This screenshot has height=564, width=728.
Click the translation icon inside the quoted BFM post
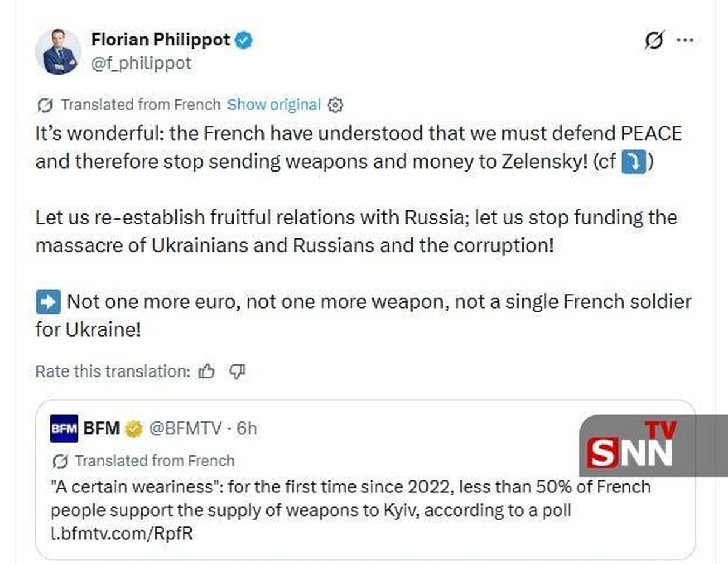click(x=59, y=462)
